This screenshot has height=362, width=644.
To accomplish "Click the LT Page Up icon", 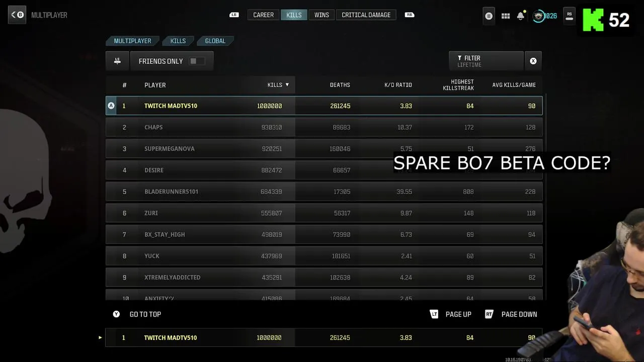I will tap(434, 314).
